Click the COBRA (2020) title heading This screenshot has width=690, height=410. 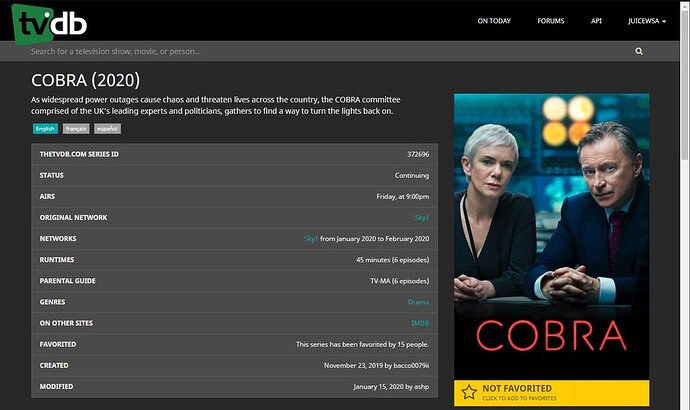point(85,81)
